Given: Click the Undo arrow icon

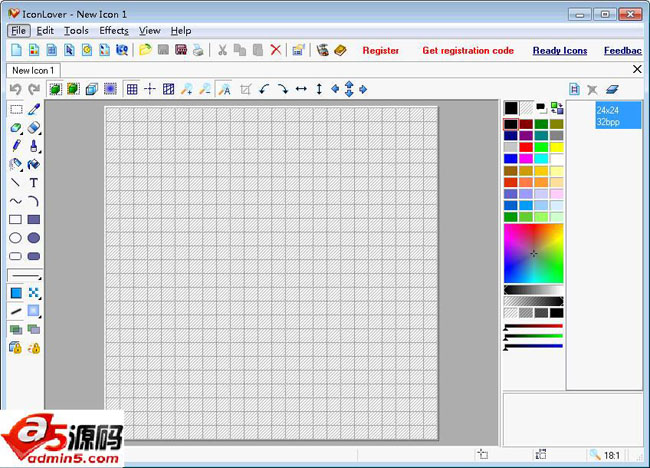Looking at the screenshot, I should [15, 89].
